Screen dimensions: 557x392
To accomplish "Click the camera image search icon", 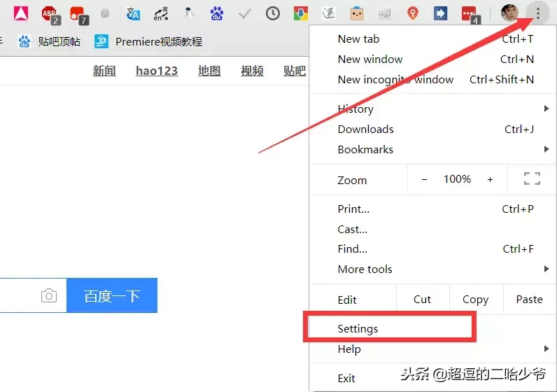I will pyautogui.click(x=49, y=295).
